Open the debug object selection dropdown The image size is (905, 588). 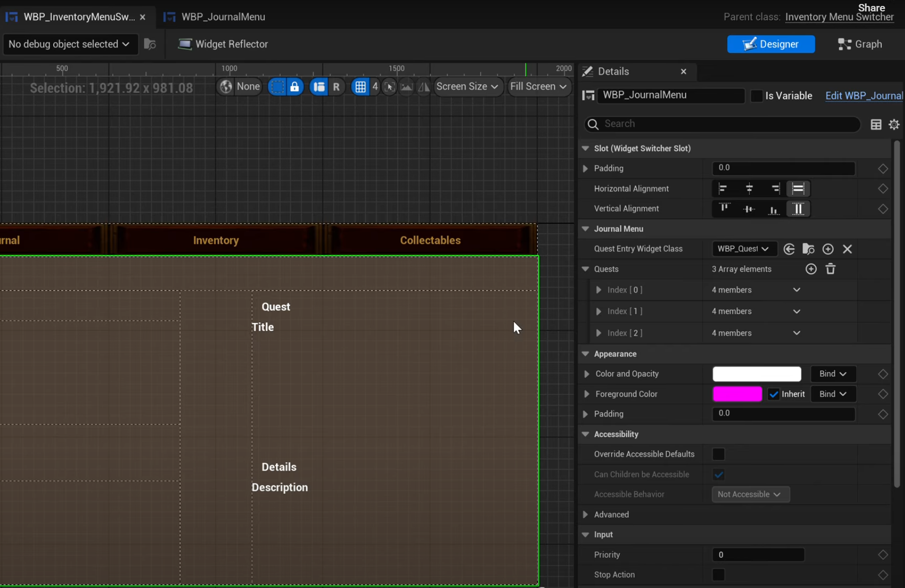click(69, 44)
